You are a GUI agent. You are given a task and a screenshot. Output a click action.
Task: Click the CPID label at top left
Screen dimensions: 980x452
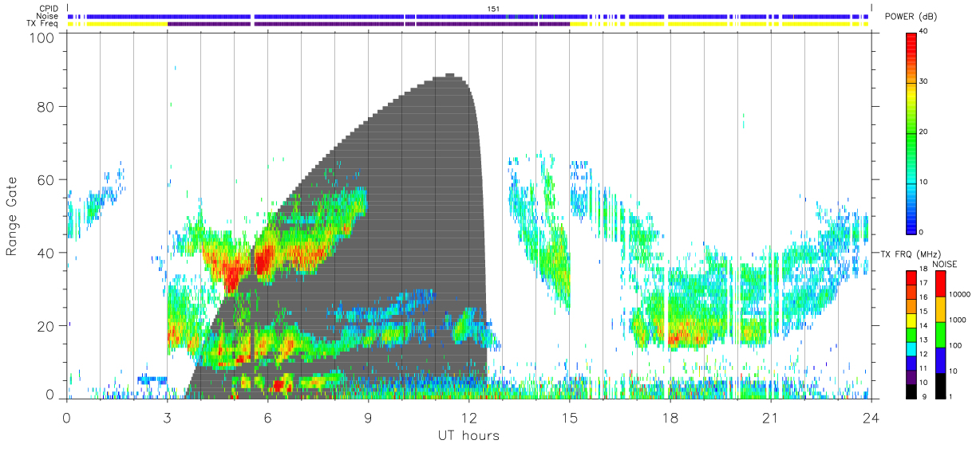coord(49,9)
